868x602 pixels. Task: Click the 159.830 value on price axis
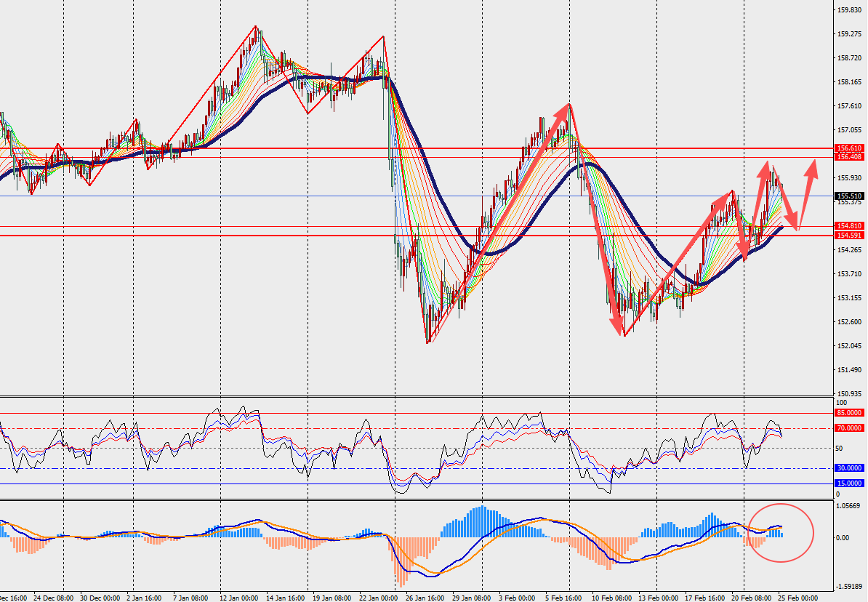(849, 10)
